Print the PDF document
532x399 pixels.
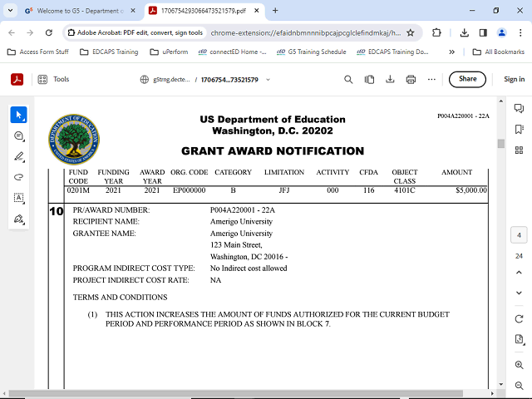coord(411,80)
